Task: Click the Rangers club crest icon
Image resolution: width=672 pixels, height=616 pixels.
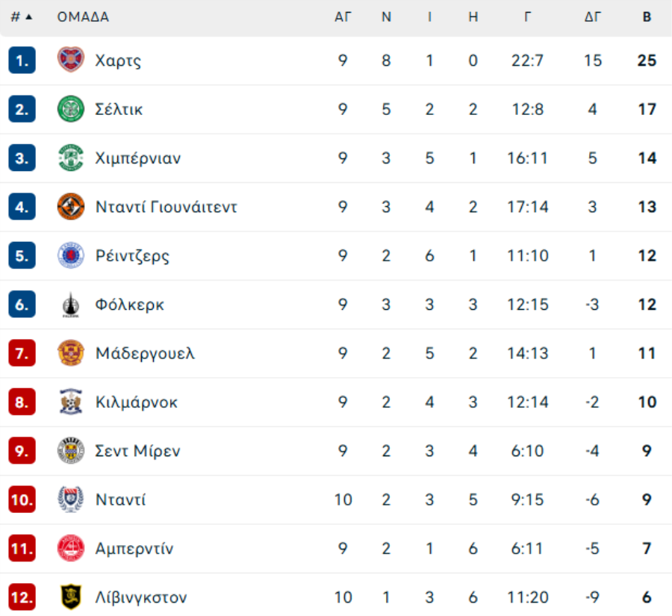Action: 71,255
